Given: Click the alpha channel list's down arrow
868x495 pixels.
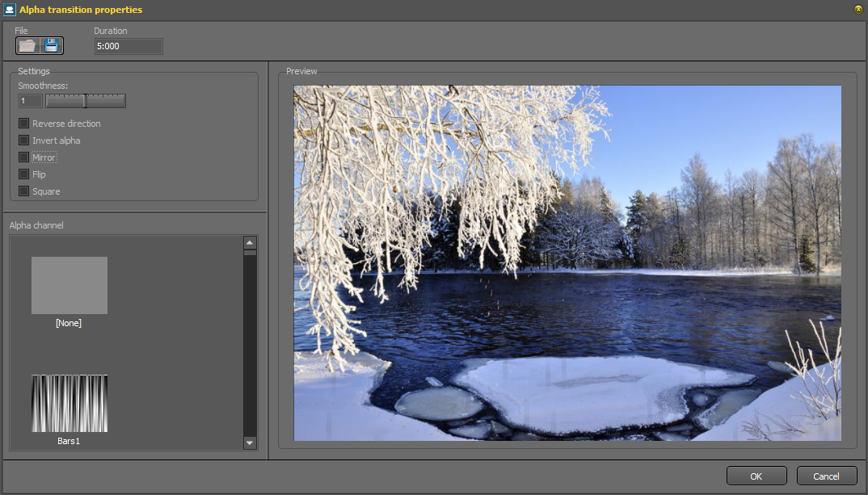Looking at the screenshot, I should pos(250,443).
